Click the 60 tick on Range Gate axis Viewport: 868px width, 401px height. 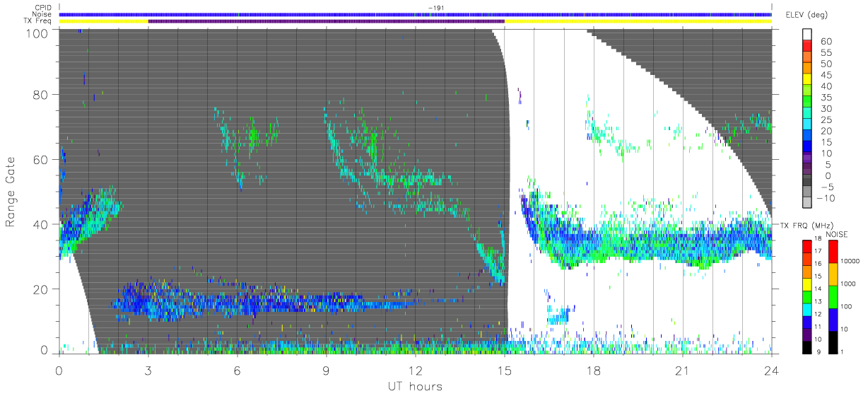point(42,160)
